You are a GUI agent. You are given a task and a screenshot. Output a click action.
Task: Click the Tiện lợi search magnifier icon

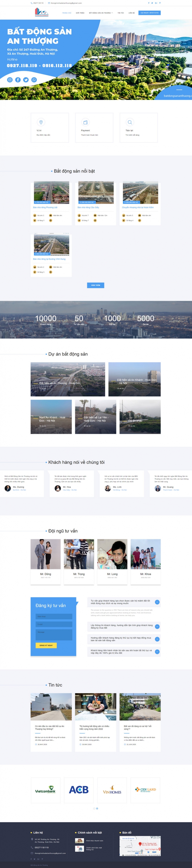pos(130,122)
